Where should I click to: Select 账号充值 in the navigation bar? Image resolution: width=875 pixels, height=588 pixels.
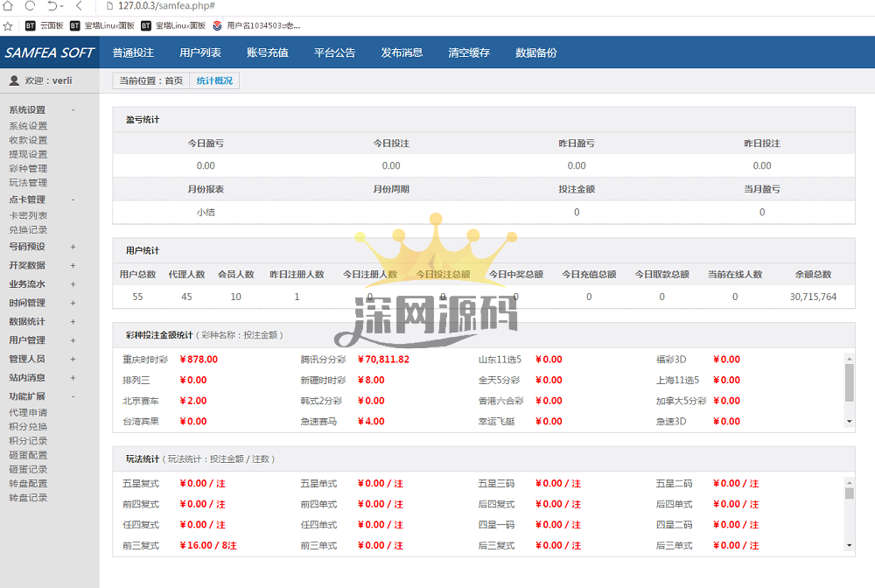pyautogui.click(x=267, y=52)
